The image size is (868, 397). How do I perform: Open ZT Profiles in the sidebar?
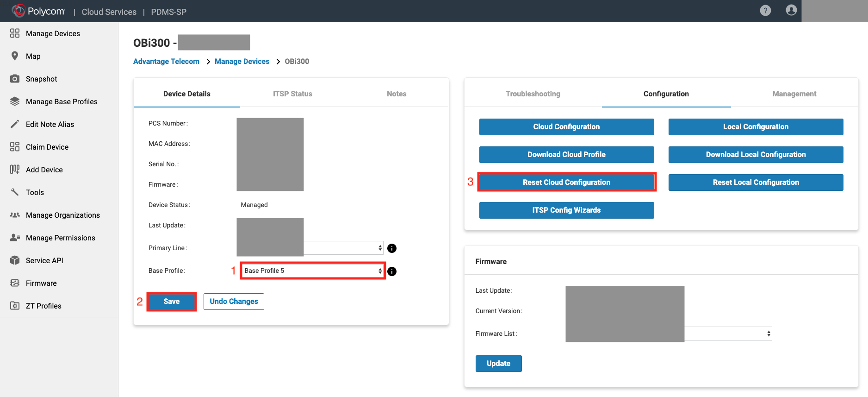43,306
